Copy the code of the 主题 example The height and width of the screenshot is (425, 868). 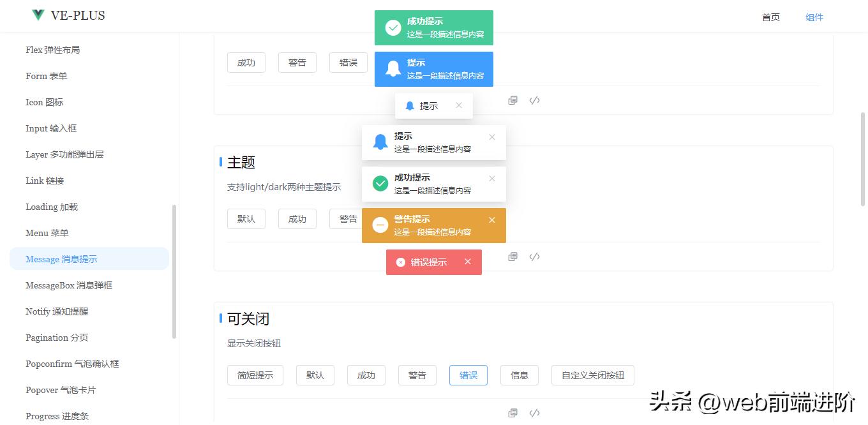pos(513,256)
